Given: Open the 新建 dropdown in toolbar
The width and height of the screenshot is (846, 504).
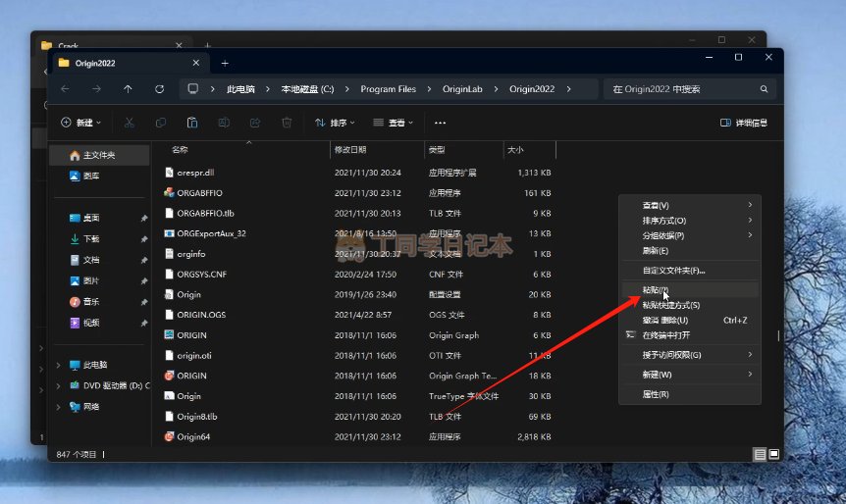Looking at the screenshot, I should point(81,123).
